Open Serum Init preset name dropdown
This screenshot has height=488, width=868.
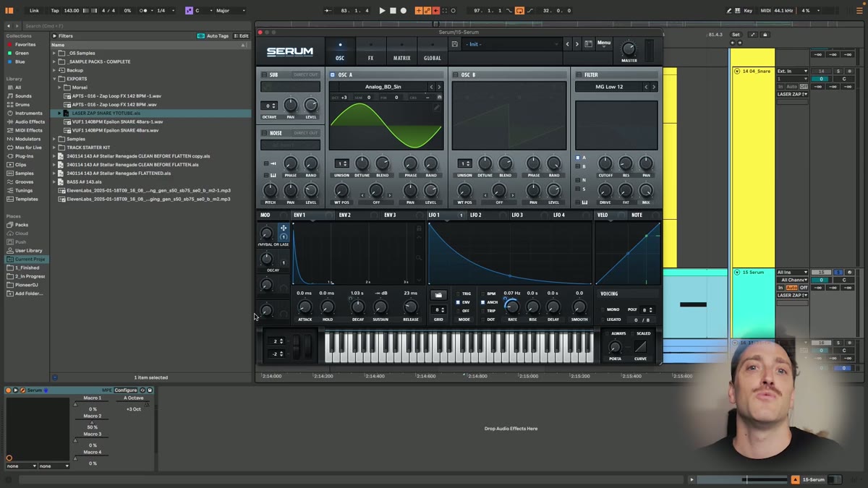pos(511,44)
